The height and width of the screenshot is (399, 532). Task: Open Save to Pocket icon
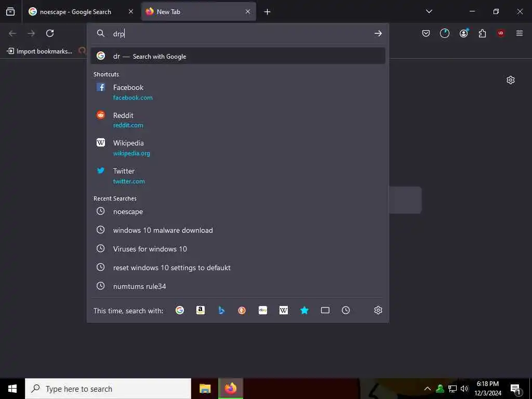click(x=426, y=33)
